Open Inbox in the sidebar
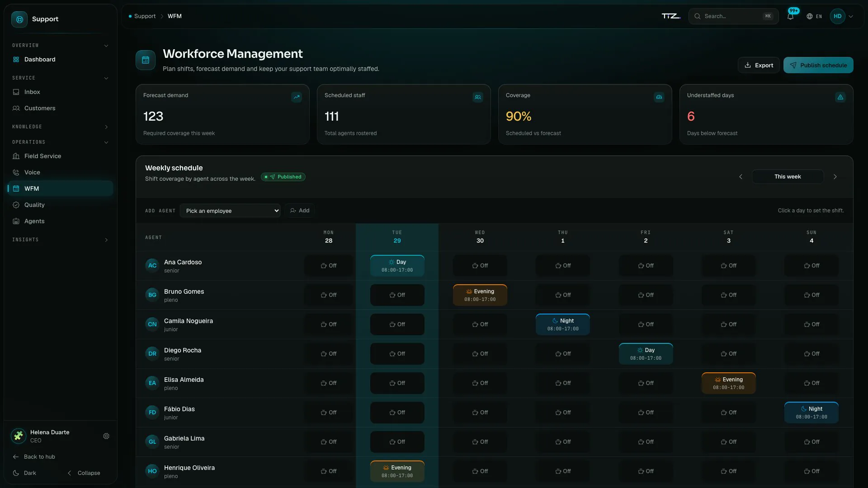The width and height of the screenshot is (868, 488). pyautogui.click(x=60, y=92)
